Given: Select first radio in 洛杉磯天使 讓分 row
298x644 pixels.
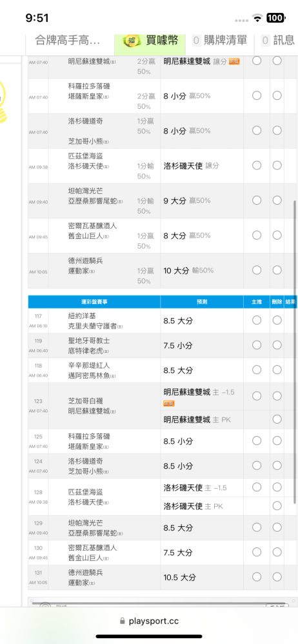Looking at the screenshot, I should pos(257,165).
